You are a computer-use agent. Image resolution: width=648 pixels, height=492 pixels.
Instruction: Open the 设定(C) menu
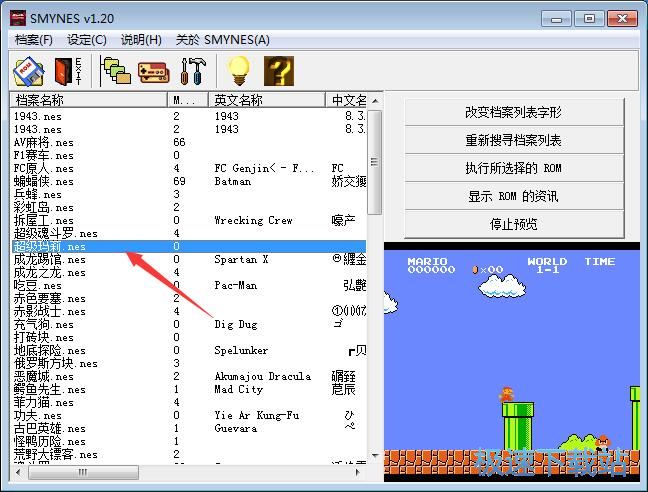pyautogui.click(x=87, y=40)
